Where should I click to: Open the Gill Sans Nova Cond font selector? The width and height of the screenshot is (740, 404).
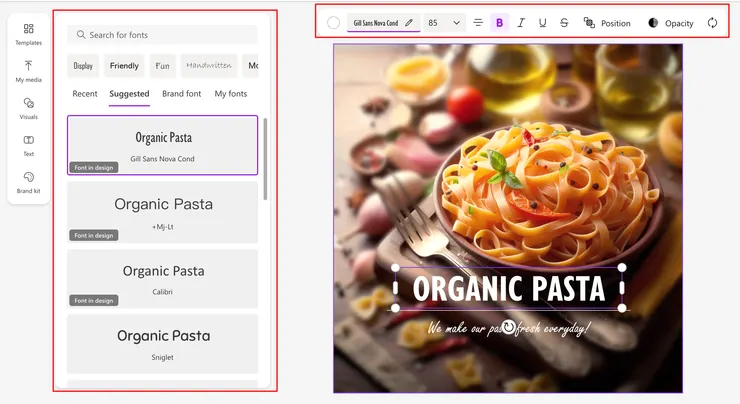coord(383,23)
